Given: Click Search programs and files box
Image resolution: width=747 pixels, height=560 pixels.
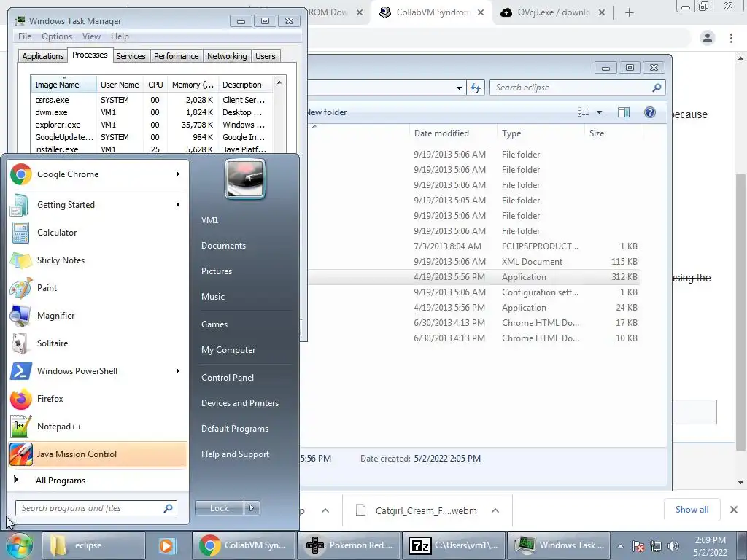Looking at the screenshot, I should click(96, 508).
